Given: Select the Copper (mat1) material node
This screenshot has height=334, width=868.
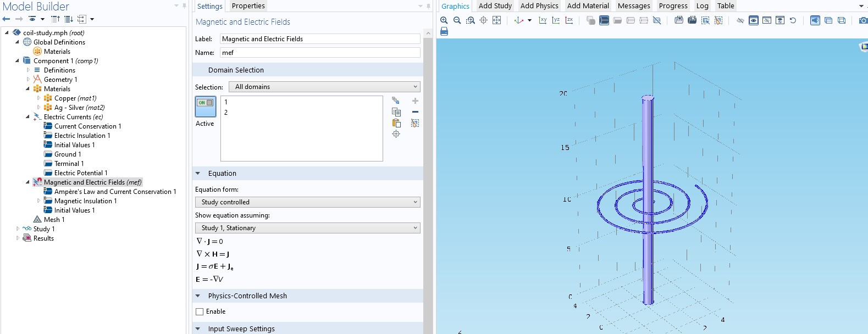Looking at the screenshot, I should (75, 98).
